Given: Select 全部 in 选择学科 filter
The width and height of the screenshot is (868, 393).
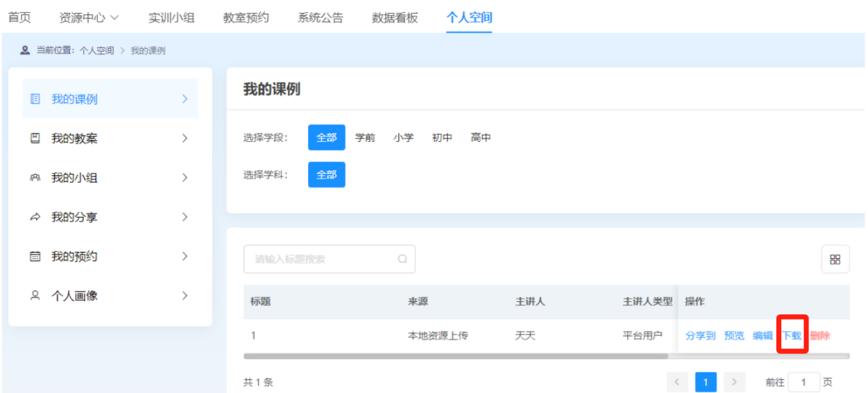Looking at the screenshot, I should [327, 175].
